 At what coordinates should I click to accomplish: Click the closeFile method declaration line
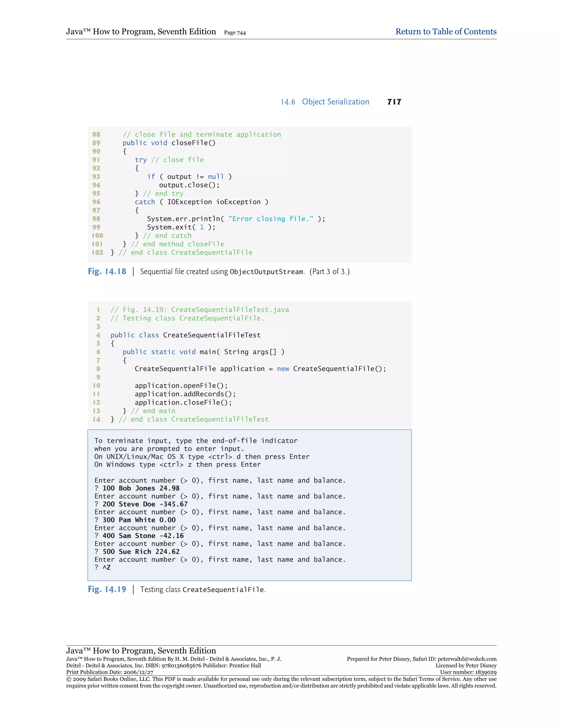coord(169,143)
